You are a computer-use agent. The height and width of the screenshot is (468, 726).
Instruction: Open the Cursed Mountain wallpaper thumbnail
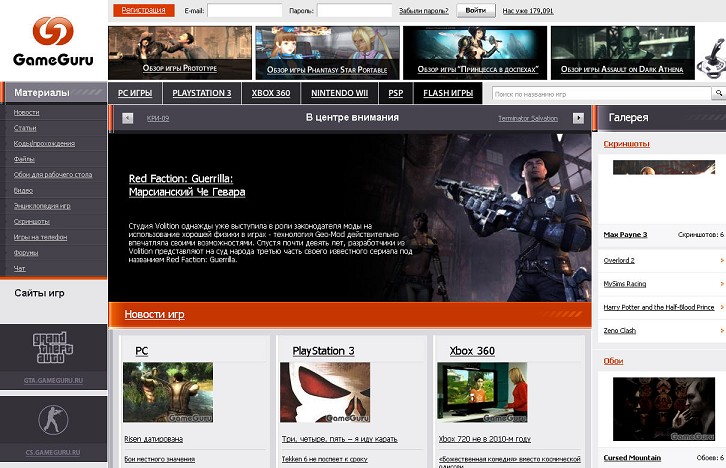click(x=664, y=409)
